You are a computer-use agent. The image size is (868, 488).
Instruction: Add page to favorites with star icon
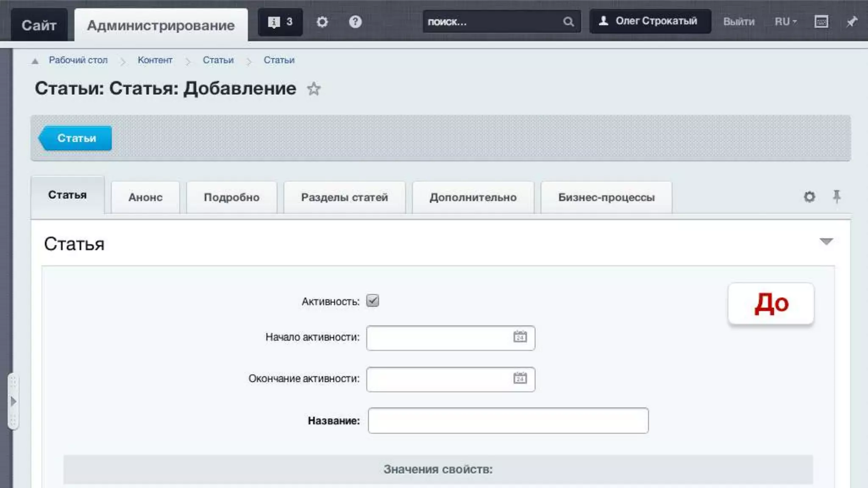coord(314,89)
